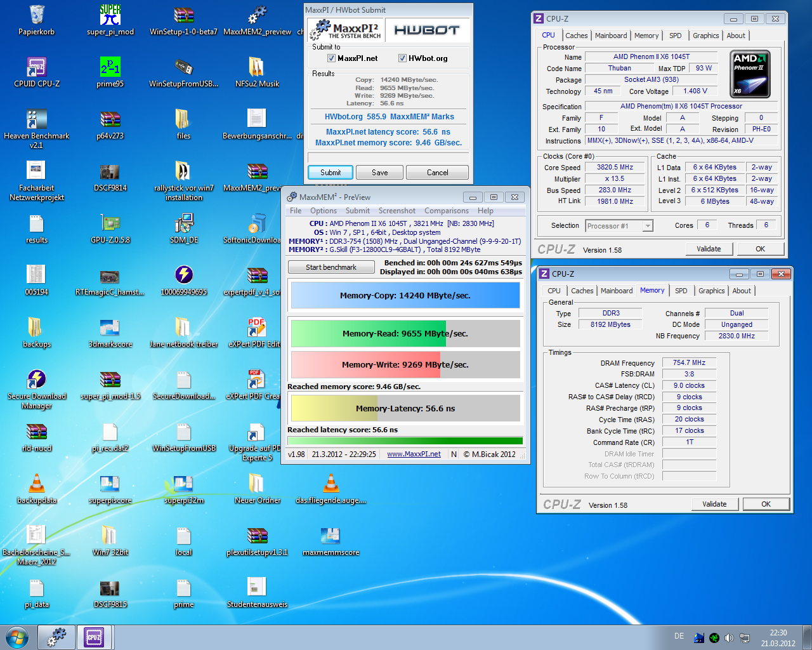The height and width of the screenshot is (650, 812).
Task: Open plexutilsetupv1.3.1 archive icon
Action: click(257, 541)
